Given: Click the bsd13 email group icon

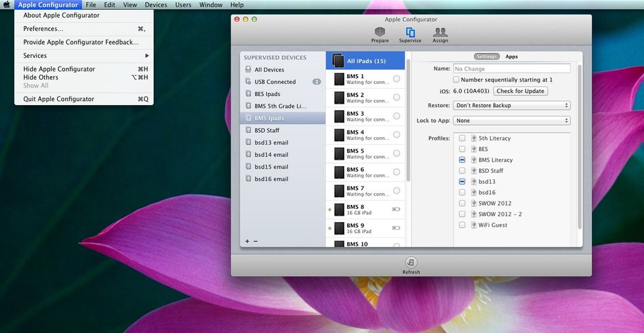Looking at the screenshot, I should pyautogui.click(x=248, y=142).
